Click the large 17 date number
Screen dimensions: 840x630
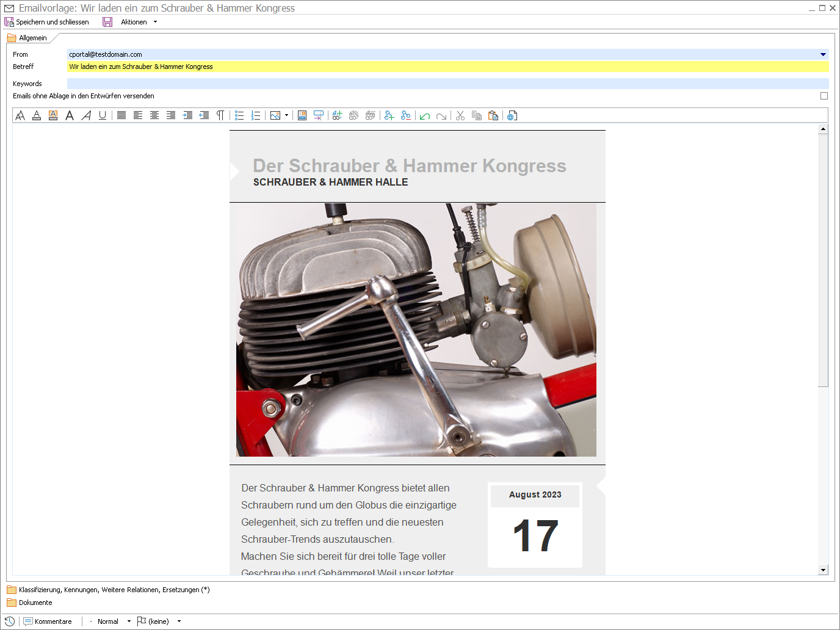[x=535, y=536]
